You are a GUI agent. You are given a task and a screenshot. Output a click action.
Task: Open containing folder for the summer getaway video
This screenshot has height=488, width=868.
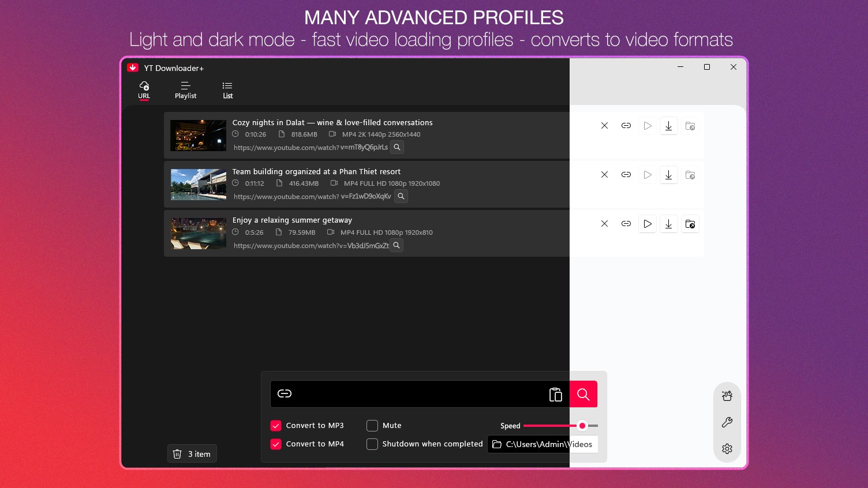[x=690, y=223]
